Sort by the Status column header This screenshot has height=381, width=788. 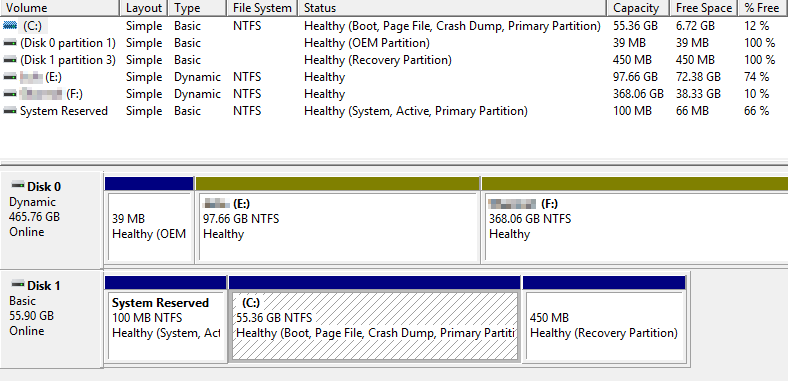(452, 8)
